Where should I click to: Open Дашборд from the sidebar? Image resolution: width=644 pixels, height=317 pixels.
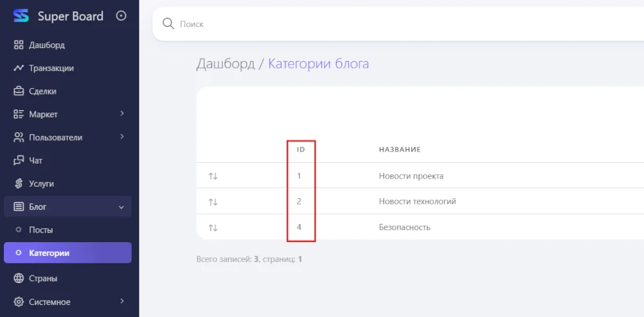tap(47, 45)
